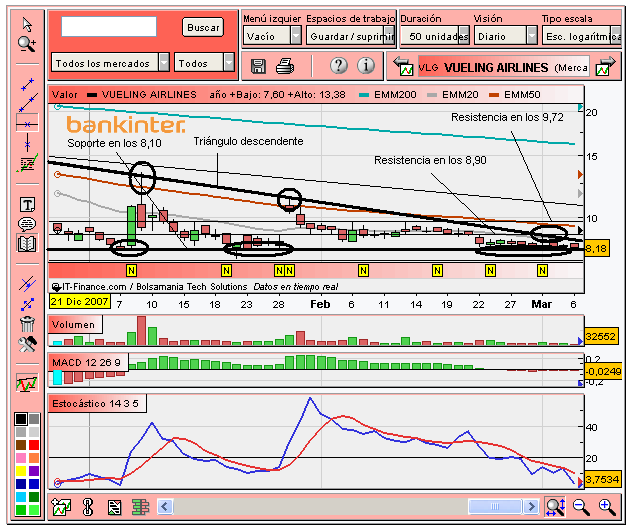Click the add chart icon bottom left

[x=61, y=507]
